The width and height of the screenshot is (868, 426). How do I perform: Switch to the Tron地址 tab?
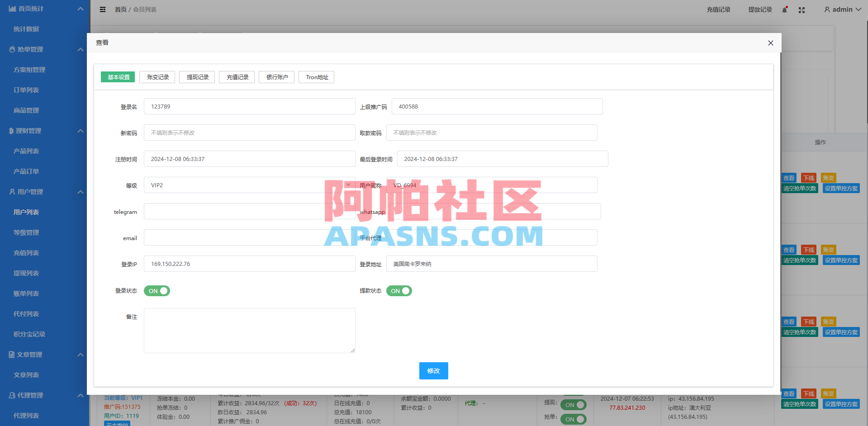point(316,77)
